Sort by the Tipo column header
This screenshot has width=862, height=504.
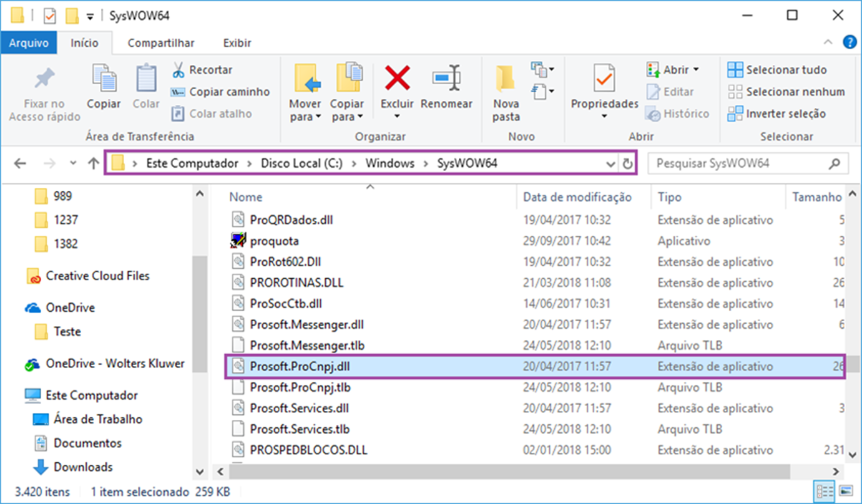[670, 197]
